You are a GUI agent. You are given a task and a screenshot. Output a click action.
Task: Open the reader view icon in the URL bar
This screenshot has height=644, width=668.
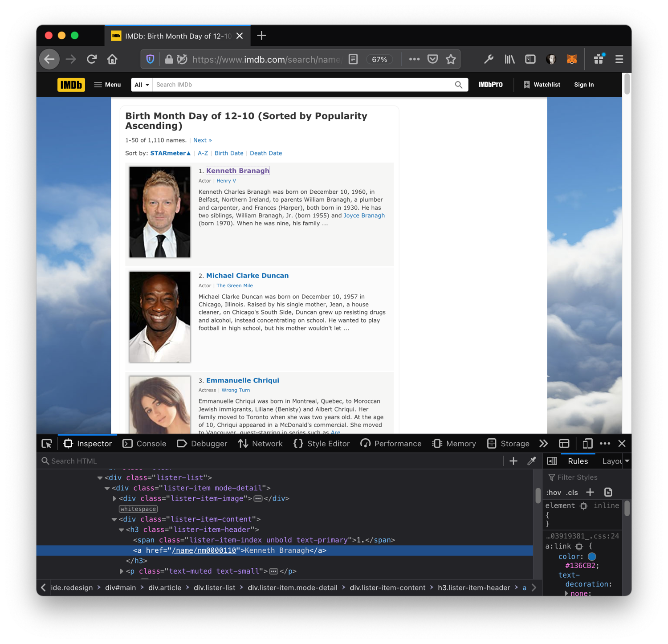coord(353,59)
